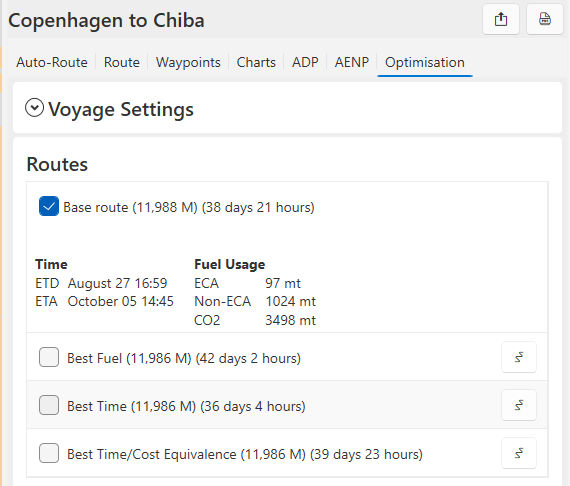Enable the Best Time route checkbox
The height and width of the screenshot is (486, 570).
(49, 405)
